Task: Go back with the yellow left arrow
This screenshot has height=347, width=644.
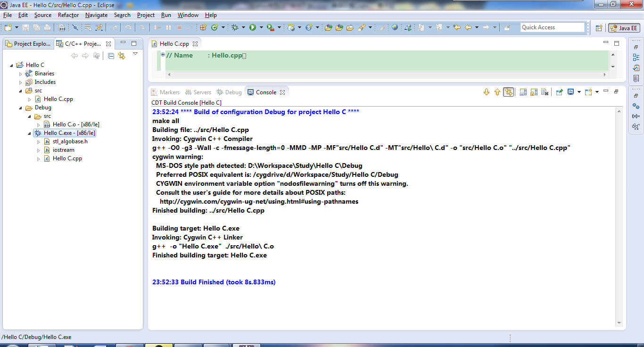Action: click(468, 28)
